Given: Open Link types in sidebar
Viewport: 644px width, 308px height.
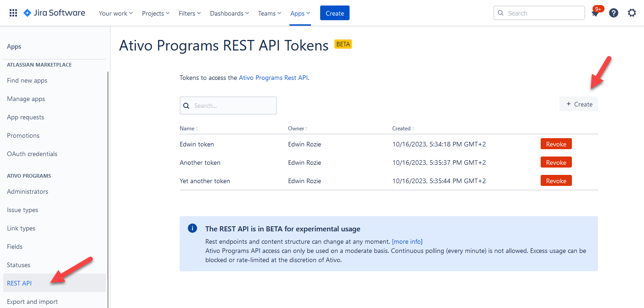Looking at the screenshot, I should tap(21, 228).
